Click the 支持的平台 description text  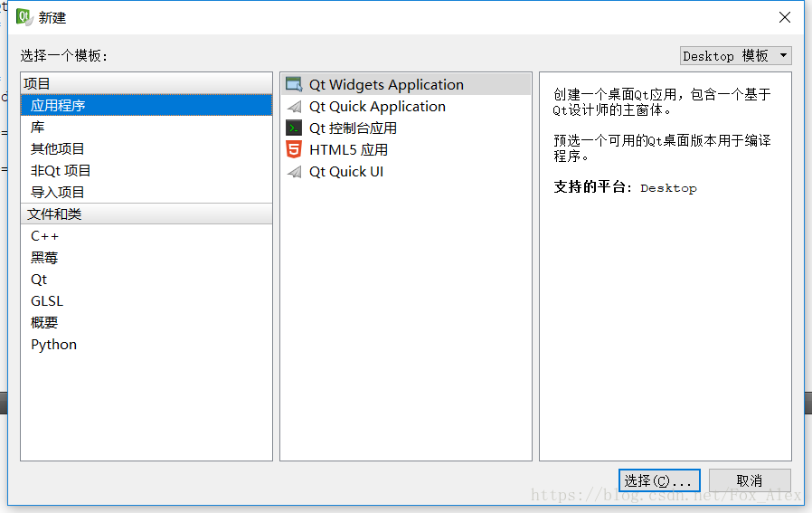click(625, 187)
